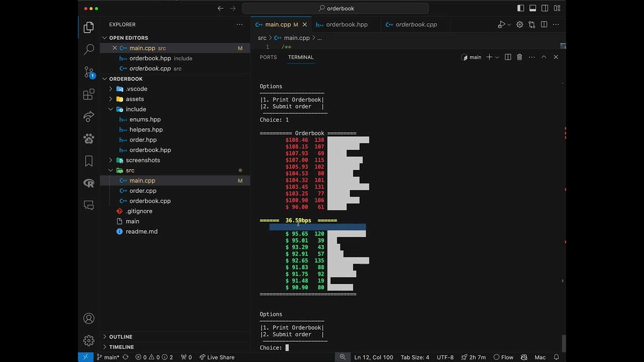The width and height of the screenshot is (644, 362).
Task: Open the Extensions view
Action: click(x=89, y=94)
